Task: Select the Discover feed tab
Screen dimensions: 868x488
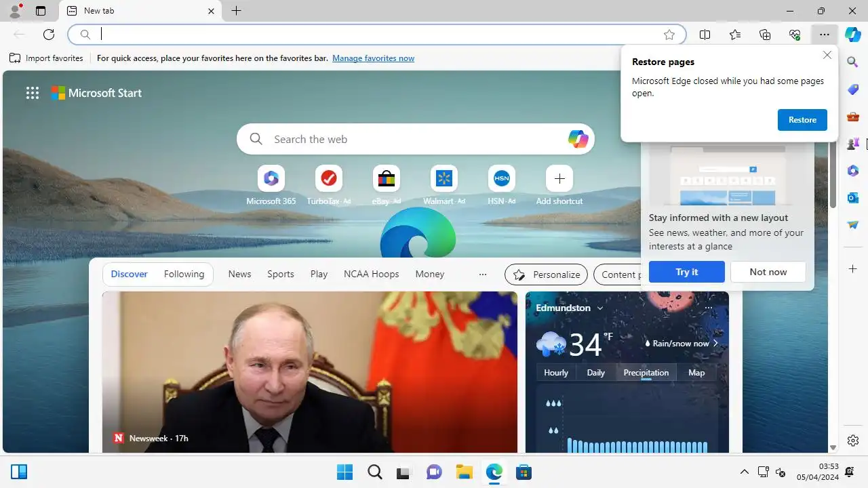Action: click(129, 274)
